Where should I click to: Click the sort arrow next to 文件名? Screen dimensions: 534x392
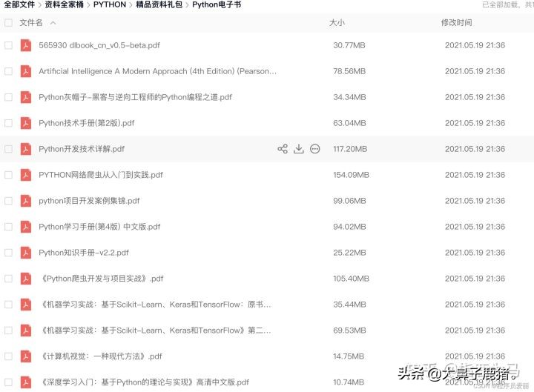53,23
